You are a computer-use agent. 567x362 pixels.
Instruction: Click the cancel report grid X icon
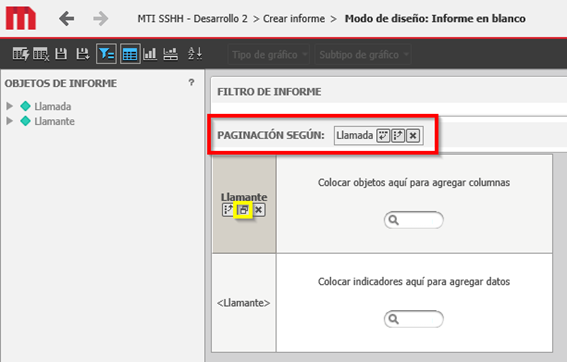[x=41, y=54]
